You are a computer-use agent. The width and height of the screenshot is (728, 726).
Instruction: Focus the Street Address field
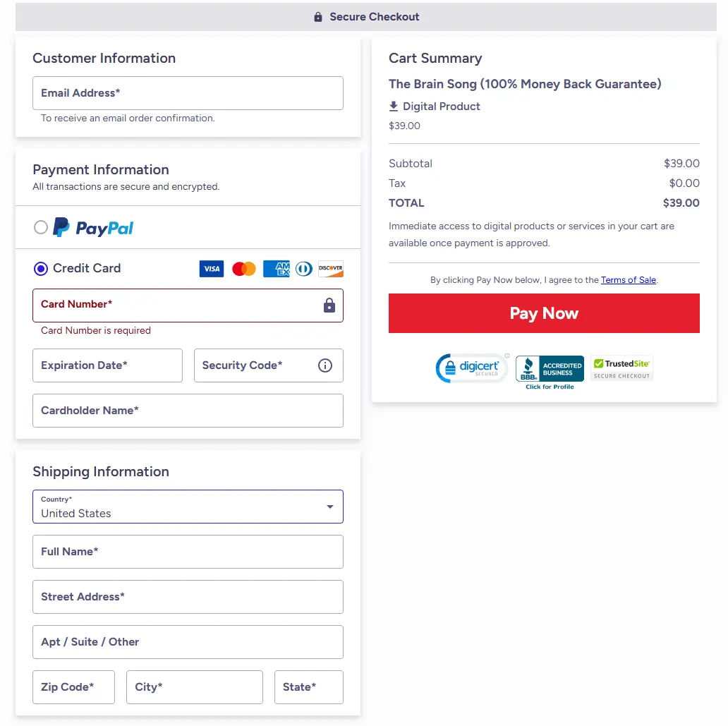188,597
